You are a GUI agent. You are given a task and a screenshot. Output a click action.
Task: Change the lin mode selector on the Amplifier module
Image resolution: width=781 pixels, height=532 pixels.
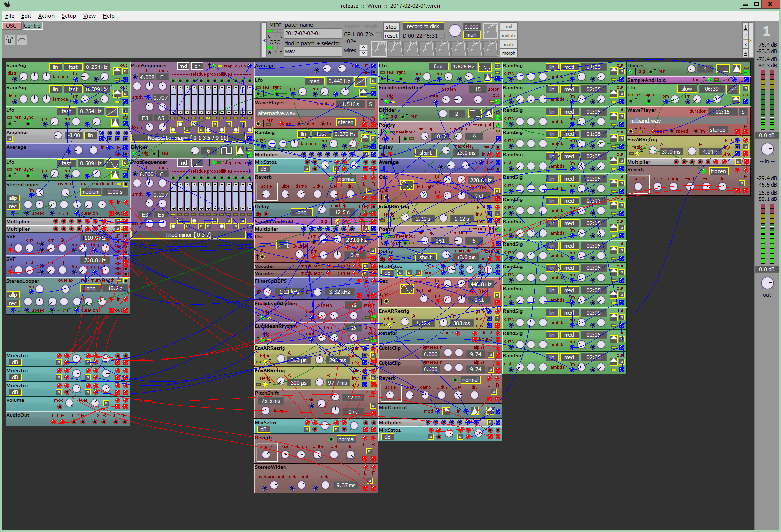tap(90, 135)
